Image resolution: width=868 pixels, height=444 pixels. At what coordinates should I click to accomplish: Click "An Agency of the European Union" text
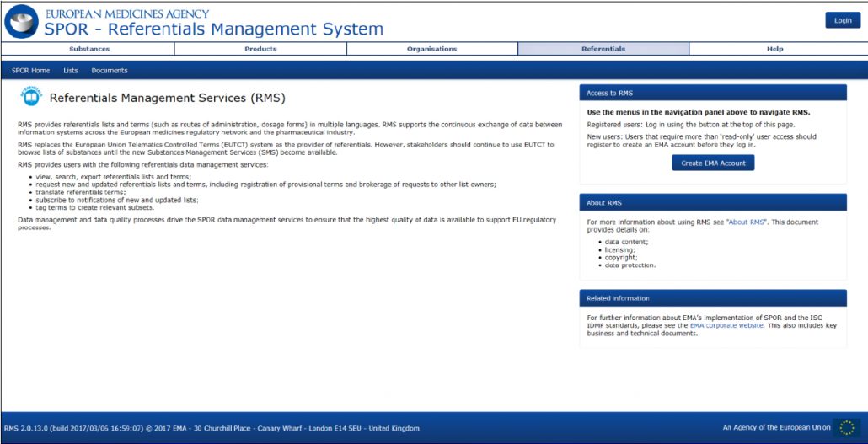pyautogui.click(x=777, y=427)
